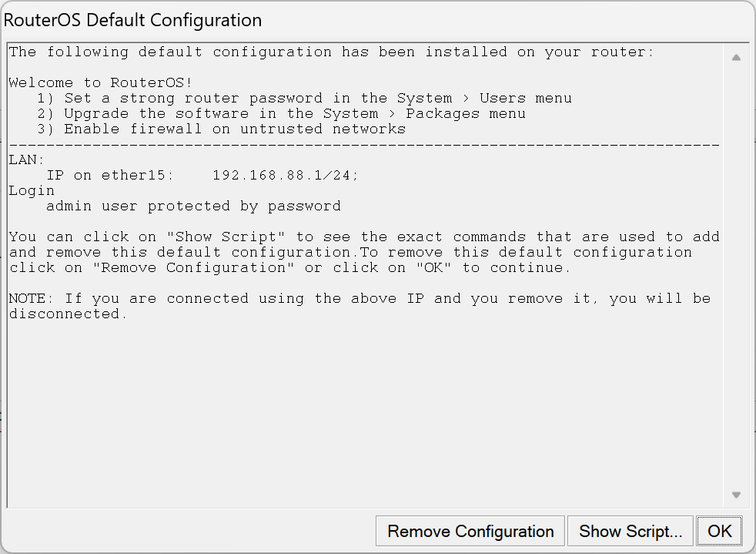
Task: Click the first line about default configuration
Action: pyautogui.click(x=331, y=52)
